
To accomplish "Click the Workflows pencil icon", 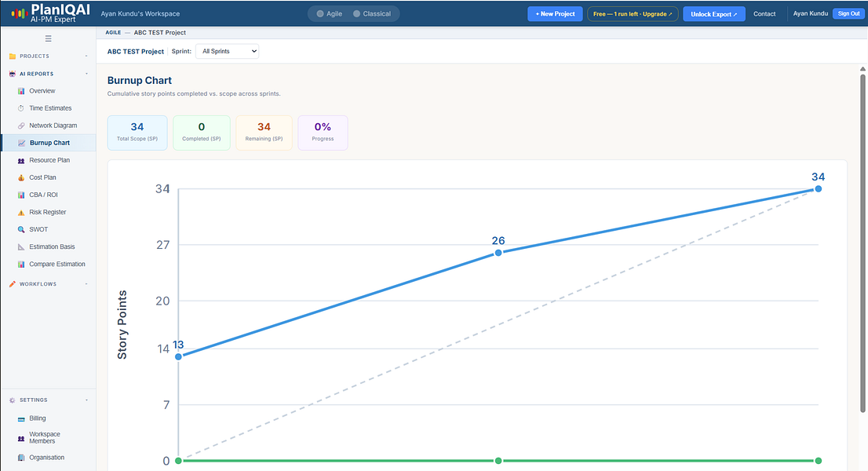I will [13, 284].
